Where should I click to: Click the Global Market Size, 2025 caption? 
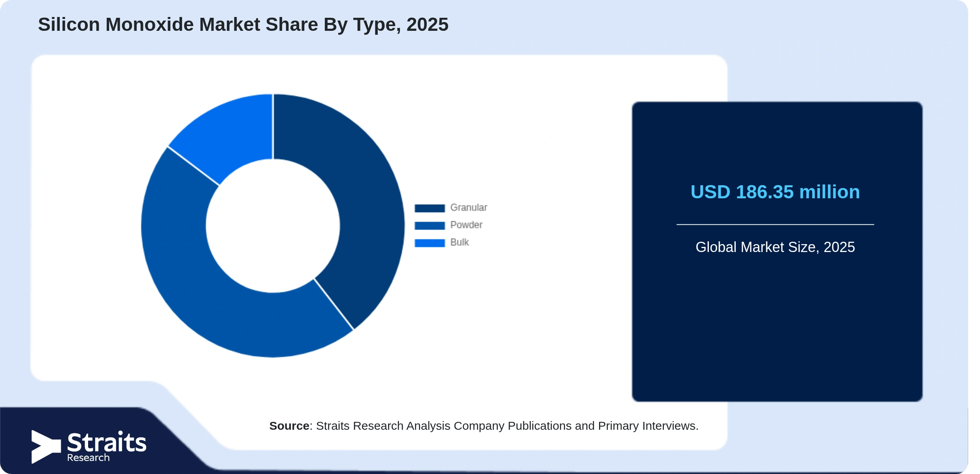pyautogui.click(x=775, y=247)
